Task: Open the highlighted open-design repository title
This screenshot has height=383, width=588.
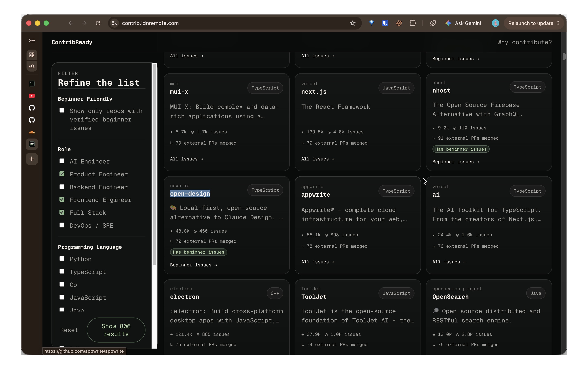Action: click(190, 193)
